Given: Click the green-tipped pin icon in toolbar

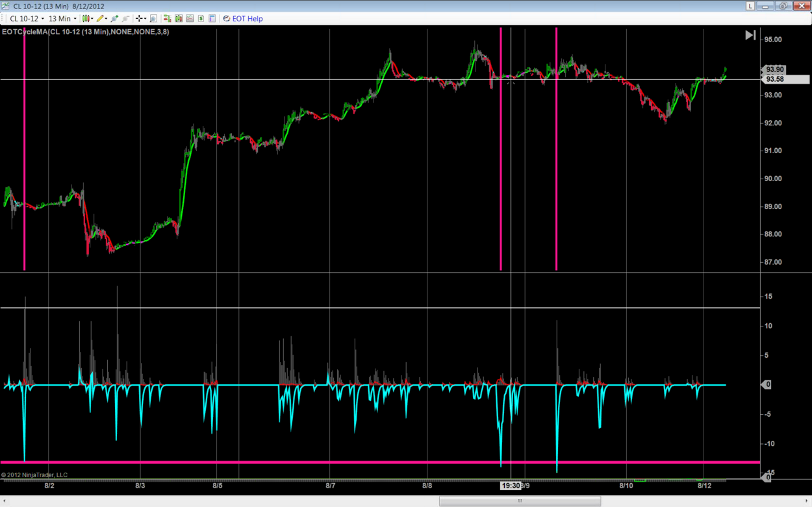Looking at the screenshot, I should (x=114, y=19).
